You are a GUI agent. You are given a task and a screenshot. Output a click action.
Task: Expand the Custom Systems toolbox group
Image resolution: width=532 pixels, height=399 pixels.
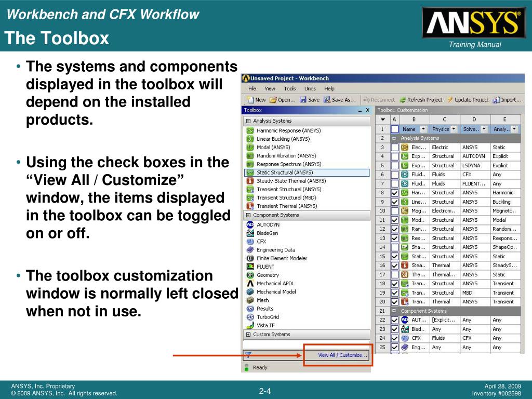[248, 335]
